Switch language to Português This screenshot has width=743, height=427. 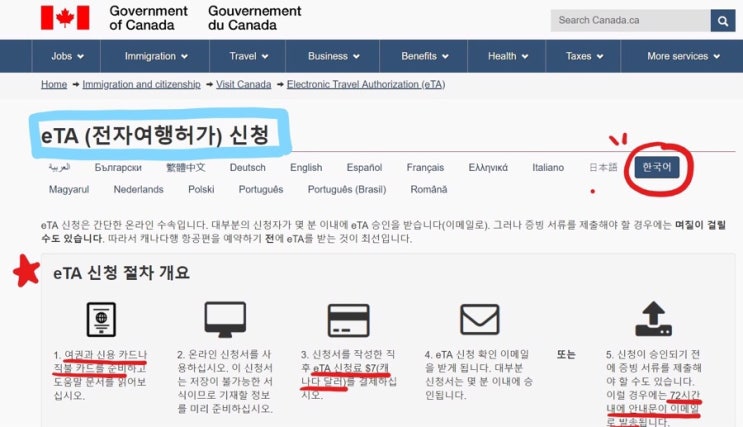(x=261, y=190)
